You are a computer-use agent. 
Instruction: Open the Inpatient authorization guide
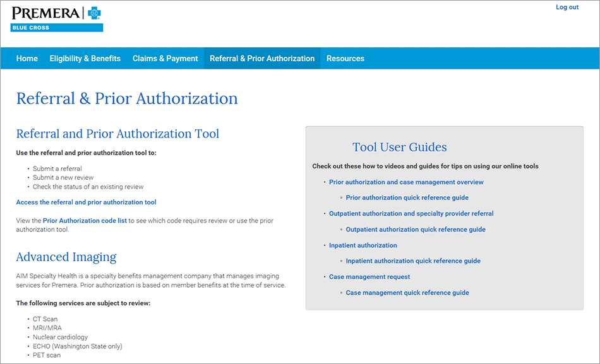[363, 245]
